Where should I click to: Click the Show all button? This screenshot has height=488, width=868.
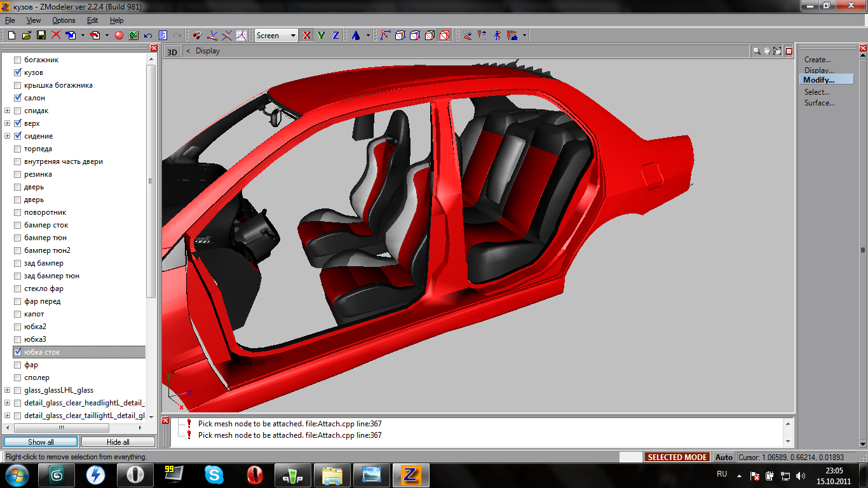pyautogui.click(x=41, y=442)
